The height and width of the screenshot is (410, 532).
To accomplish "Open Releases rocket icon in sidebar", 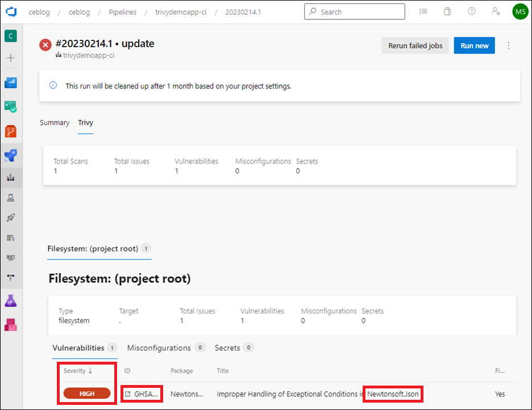I will tap(11, 217).
